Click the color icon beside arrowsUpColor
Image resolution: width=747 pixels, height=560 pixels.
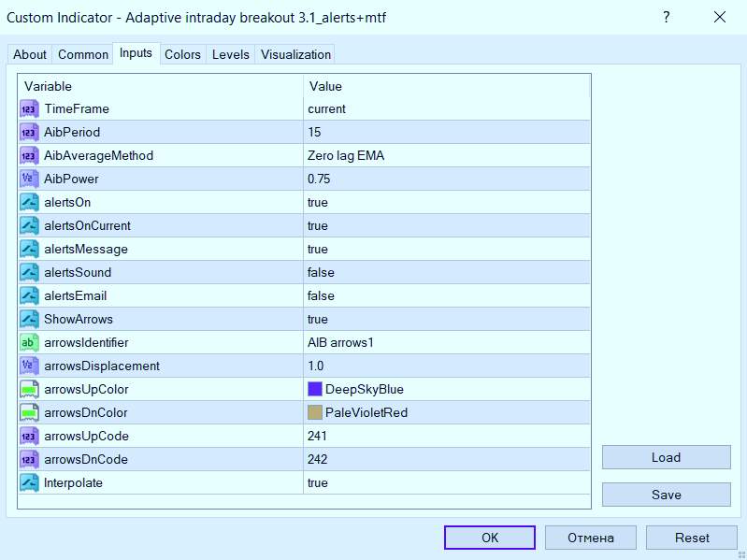point(29,390)
